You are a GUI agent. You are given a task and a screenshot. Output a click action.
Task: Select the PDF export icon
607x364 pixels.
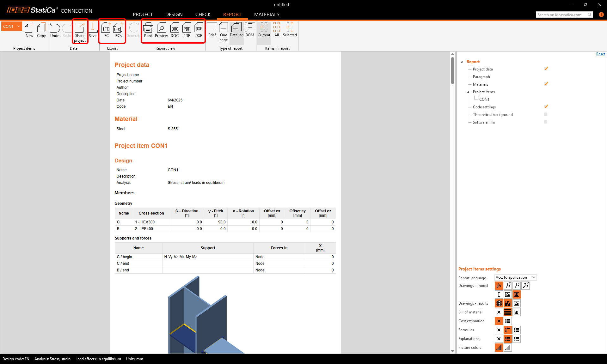tap(187, 30)
